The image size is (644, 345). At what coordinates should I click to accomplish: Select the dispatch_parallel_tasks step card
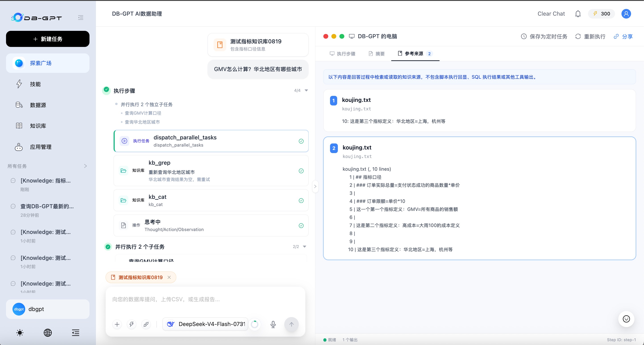211,141
